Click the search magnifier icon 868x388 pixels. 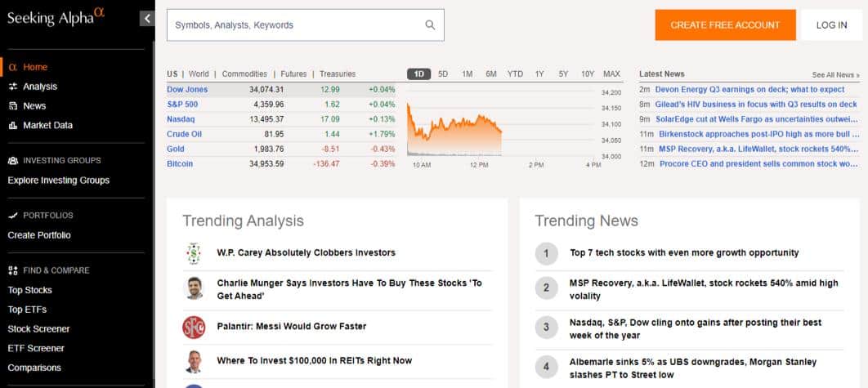[x=430, y=25]
